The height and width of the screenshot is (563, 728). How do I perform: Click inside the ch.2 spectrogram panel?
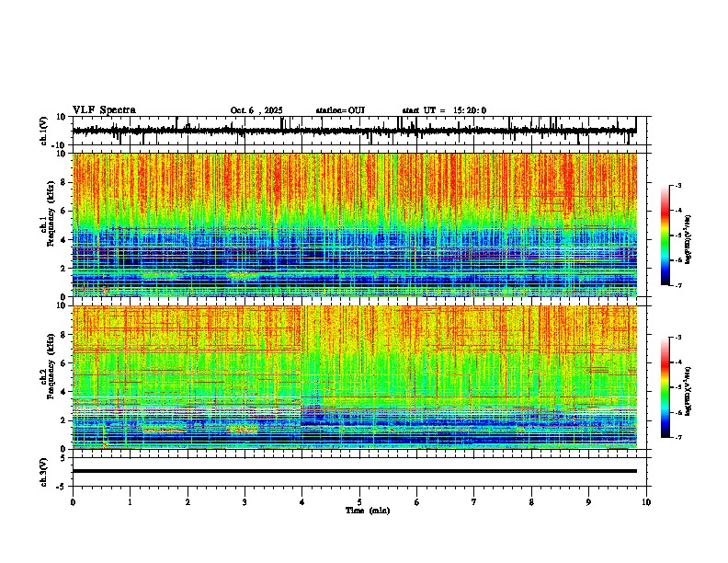click(x=355, y=377)
